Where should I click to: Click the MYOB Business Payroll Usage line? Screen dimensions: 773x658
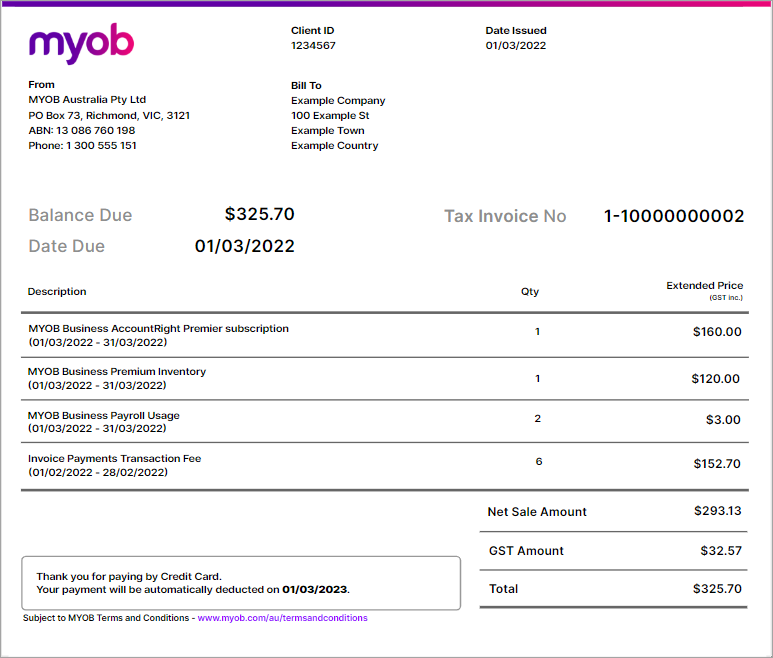tap(104, 415)
